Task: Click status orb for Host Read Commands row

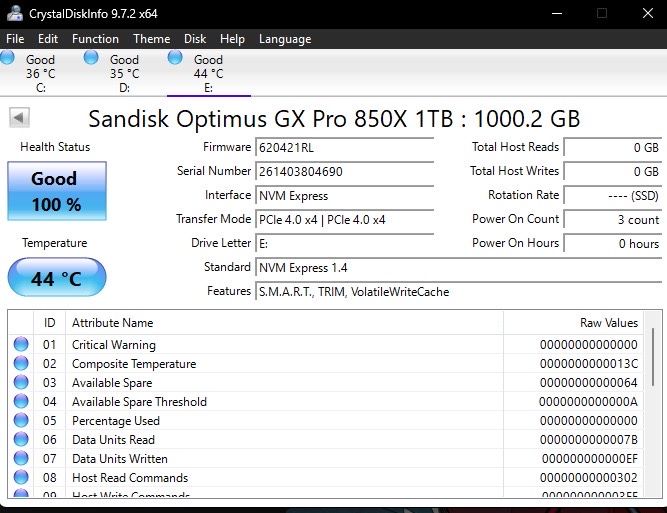Action: (x=21, y=477)
